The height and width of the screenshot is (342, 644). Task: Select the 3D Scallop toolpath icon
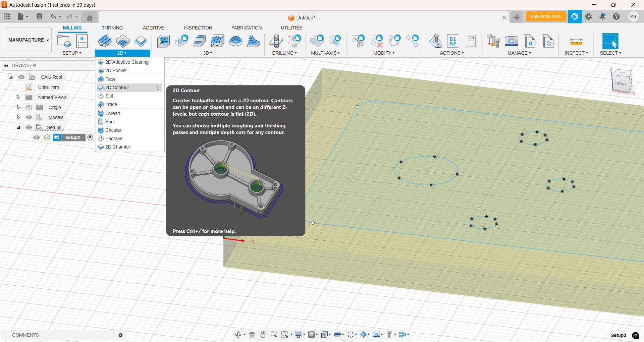click(236, 41)
